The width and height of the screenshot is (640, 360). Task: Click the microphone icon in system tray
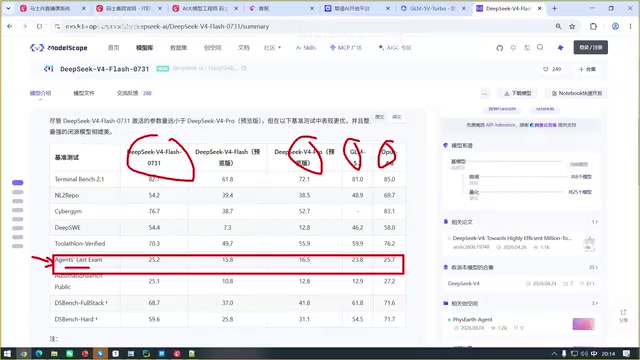[x=564, y=353]
